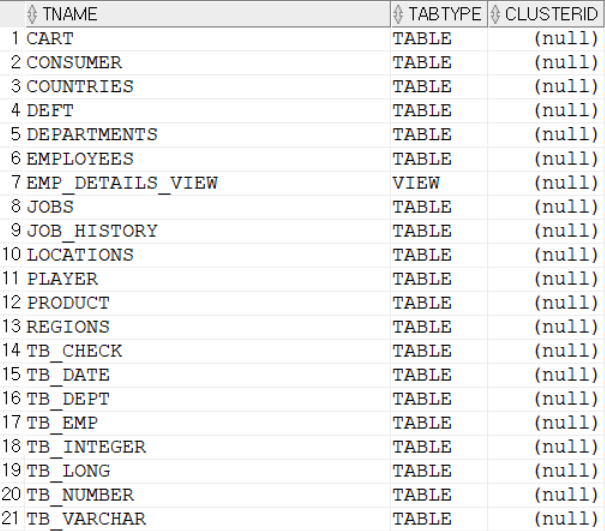
Task: Click sort icon beside TNAME header
Action: point(32,14)
